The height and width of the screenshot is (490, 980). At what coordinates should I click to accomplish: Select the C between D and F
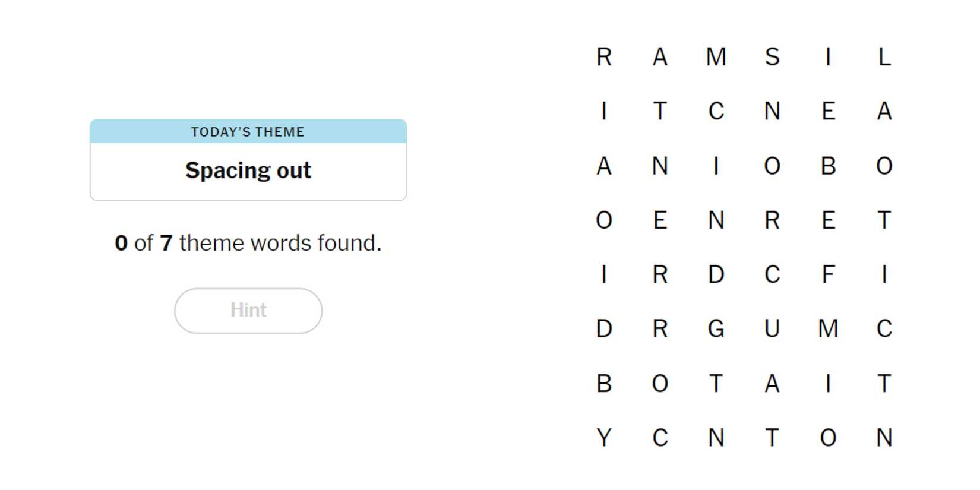click(772, 274)
